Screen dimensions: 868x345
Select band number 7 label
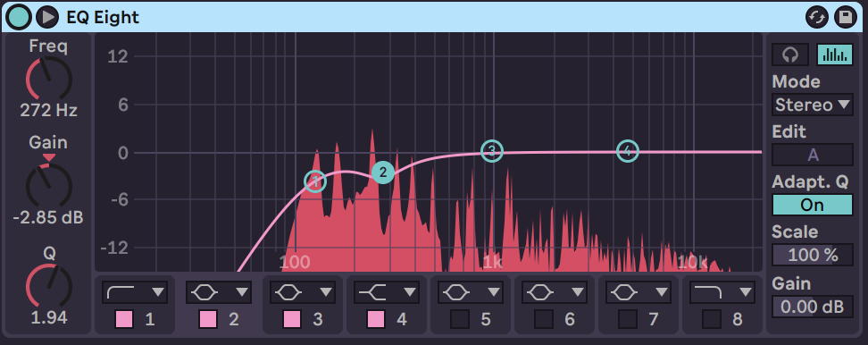tap(653, 319)
